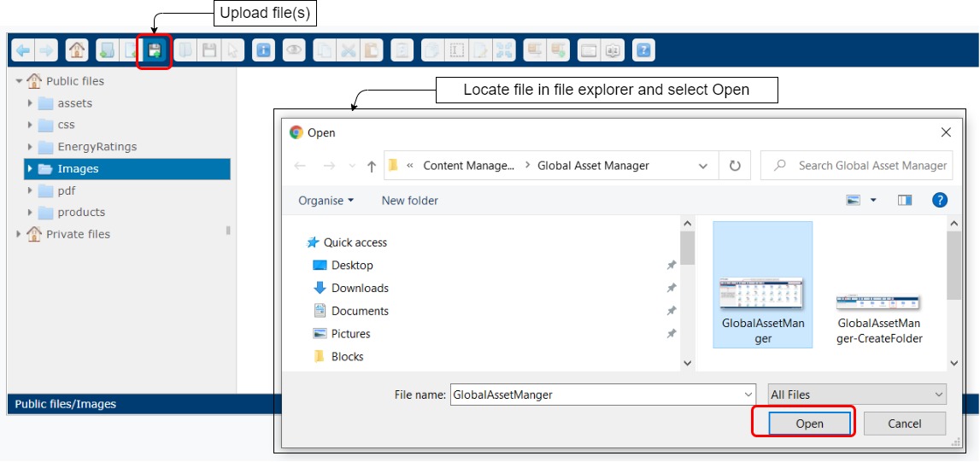The width and height of the screenshot is (980, 462).
Task: Click the back arrow in the blue toolbar
Action: (x=23, y=50)
